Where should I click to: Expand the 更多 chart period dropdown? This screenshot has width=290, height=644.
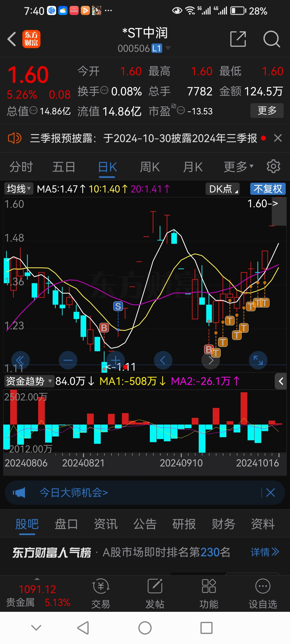239,167
